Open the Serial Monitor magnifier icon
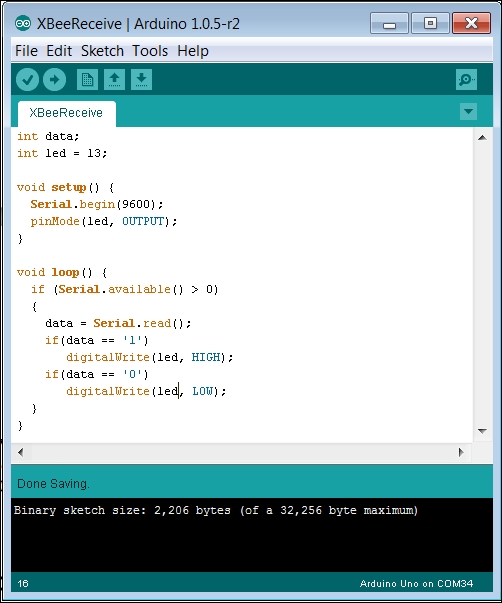The image size is (502, 603). (x=466, y=80)
